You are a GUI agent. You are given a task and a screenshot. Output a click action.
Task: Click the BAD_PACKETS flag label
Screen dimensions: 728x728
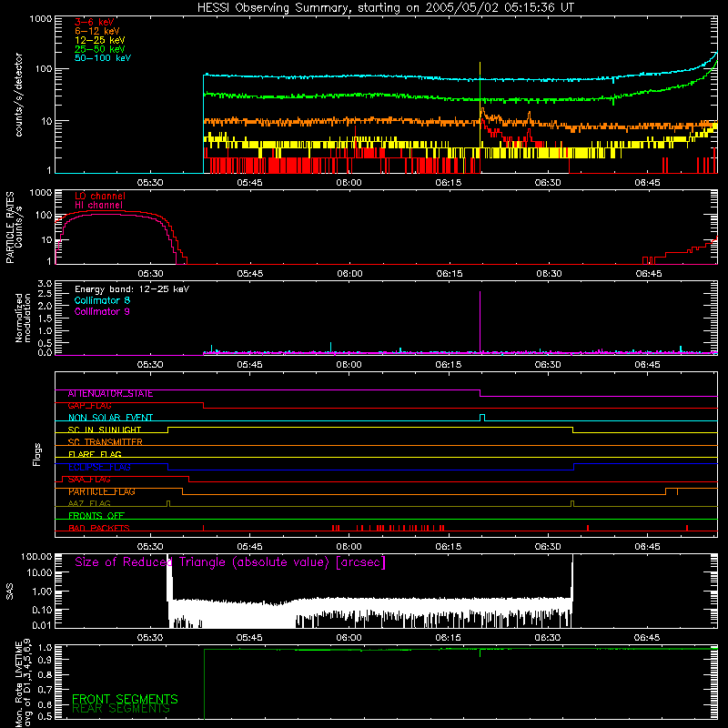tap(99, 528)
